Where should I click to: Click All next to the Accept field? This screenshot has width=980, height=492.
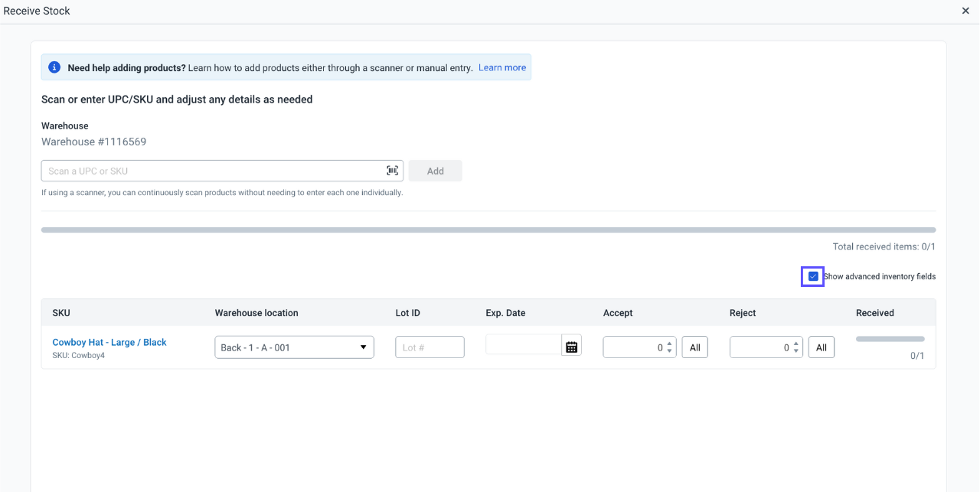click(x=694, y=346)
